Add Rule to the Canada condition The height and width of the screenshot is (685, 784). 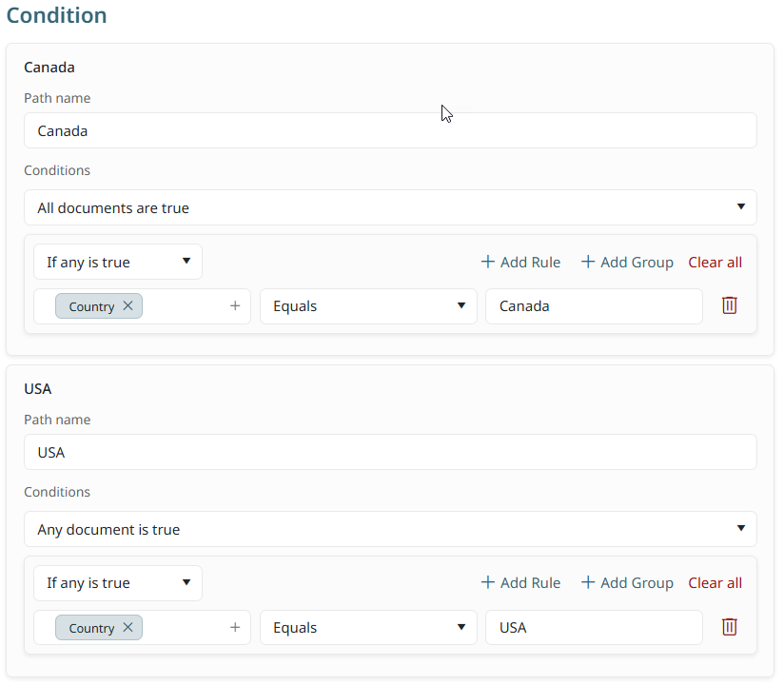(x=520, y=262)
